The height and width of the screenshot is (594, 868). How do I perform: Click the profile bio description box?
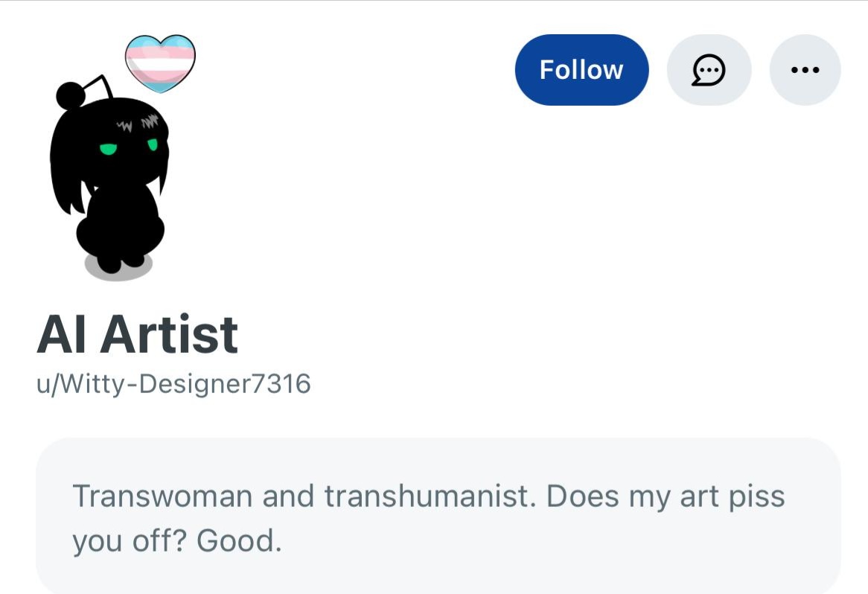coord(438,516)
